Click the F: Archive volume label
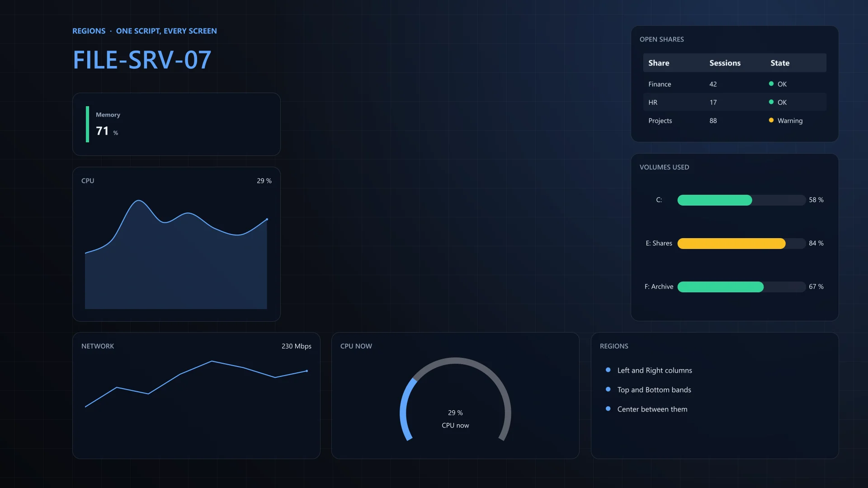This screenshot has height=488, width=868. coord(659,286)
